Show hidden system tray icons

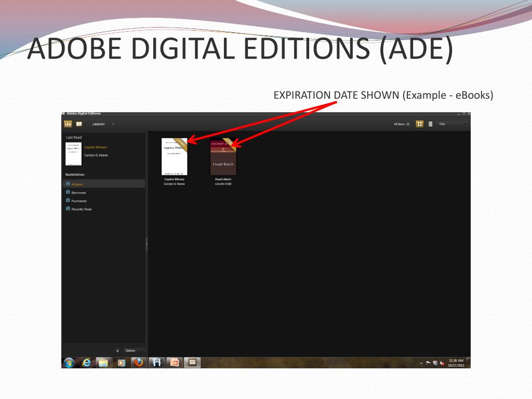(421, 363)
